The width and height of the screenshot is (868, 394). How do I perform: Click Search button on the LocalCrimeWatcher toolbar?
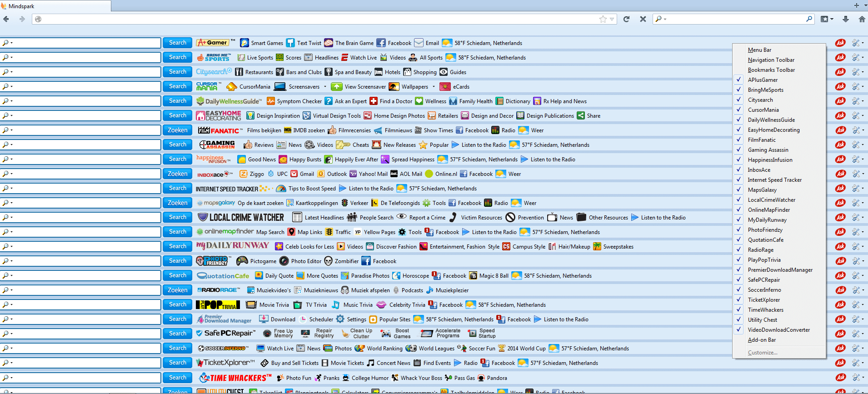pos(177,217)
